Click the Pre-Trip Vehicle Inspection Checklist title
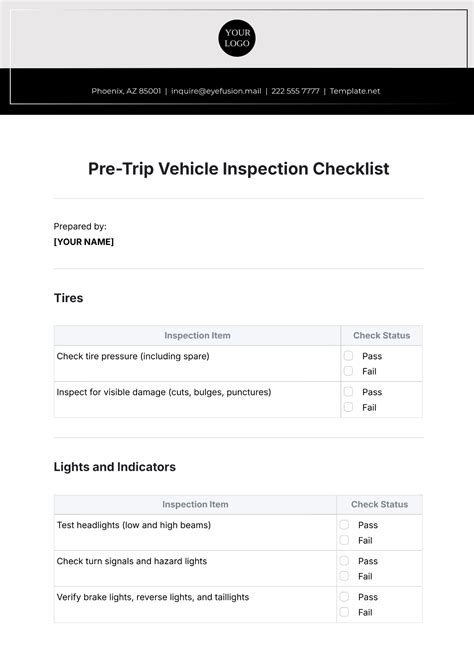Viewport: 474px width, 669px height. pos(238,169)
